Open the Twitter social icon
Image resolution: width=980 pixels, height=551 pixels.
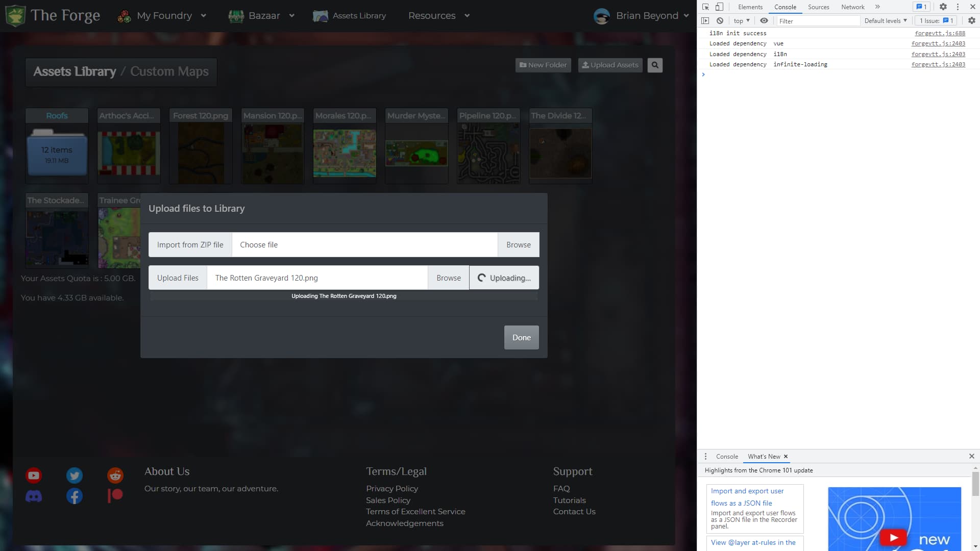[75, 476]
